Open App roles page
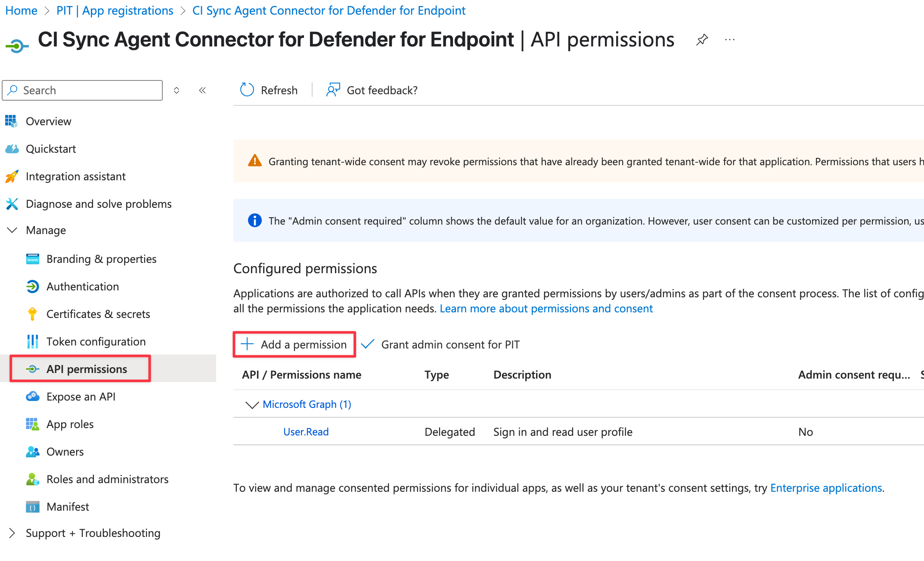924x561 pixels. [70, 424]
